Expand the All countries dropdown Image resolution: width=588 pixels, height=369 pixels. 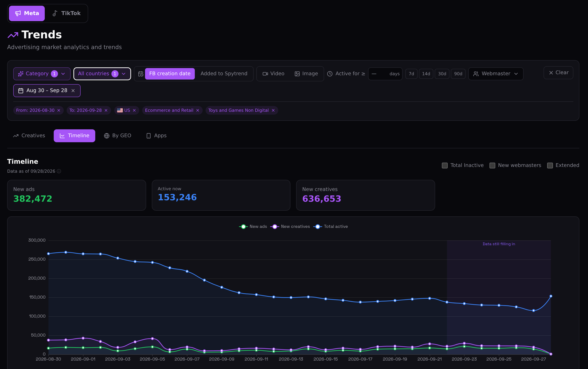coord(102,74)
